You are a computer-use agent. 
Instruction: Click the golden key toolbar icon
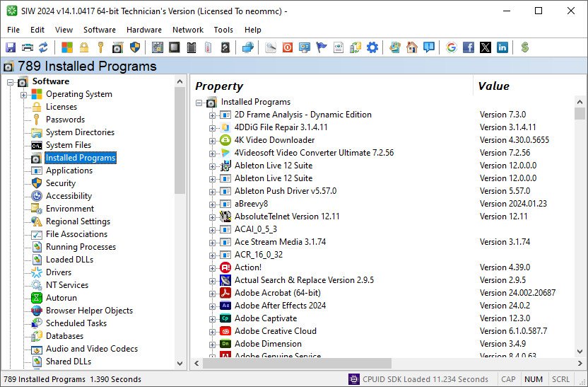[100, 47]
